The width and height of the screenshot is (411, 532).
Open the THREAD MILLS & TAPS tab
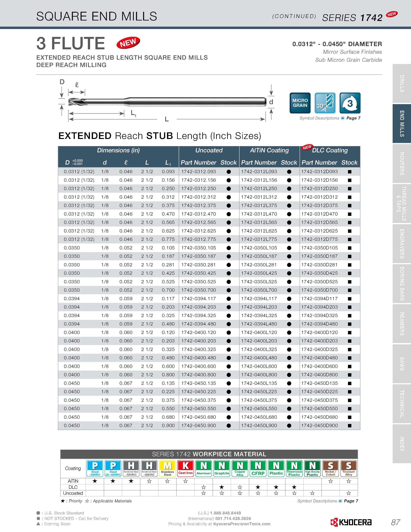click(x=402, y=204)
